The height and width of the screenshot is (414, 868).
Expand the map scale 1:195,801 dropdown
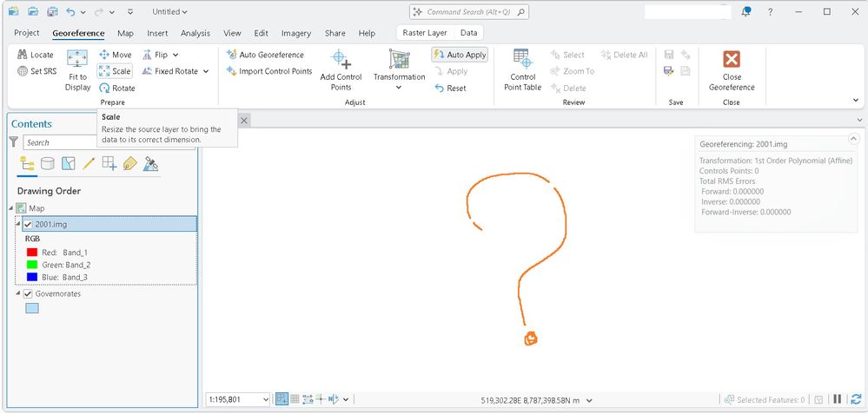(266, 399)
